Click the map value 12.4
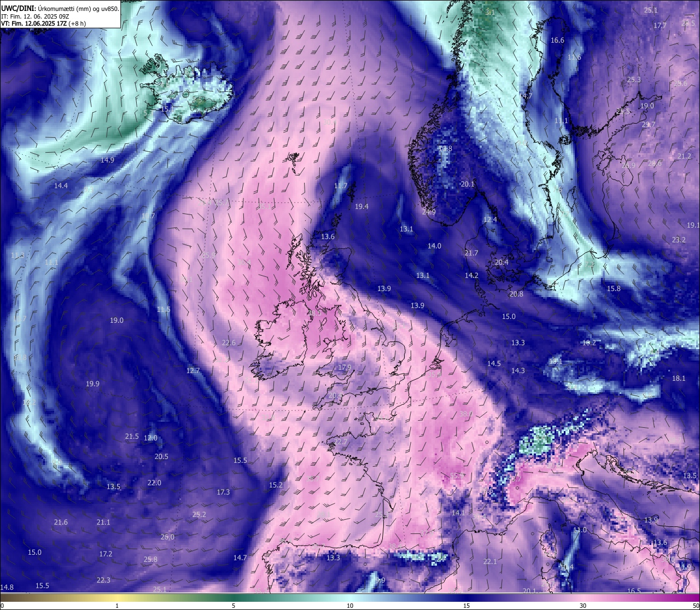 coord(490,220)
